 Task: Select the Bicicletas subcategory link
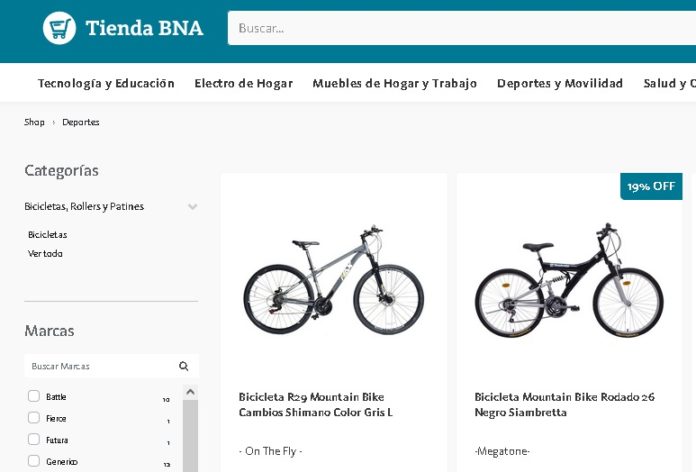tap(47, 234)
